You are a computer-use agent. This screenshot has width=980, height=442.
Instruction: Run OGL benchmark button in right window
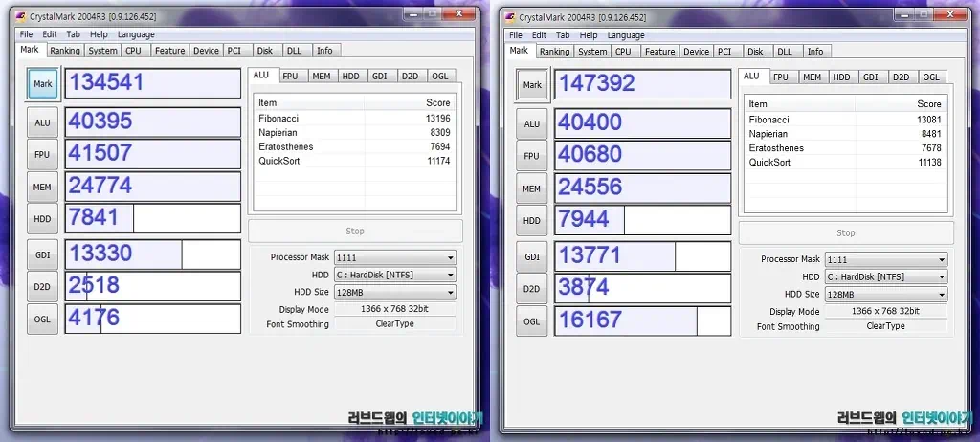pos(532,321)
